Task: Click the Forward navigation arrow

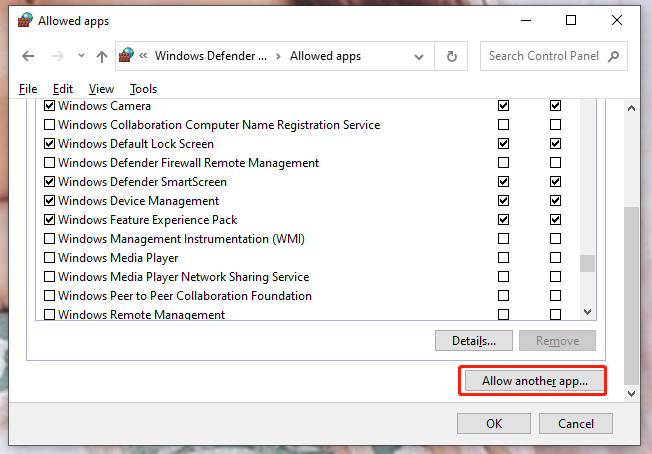Action: click(57, 56)
